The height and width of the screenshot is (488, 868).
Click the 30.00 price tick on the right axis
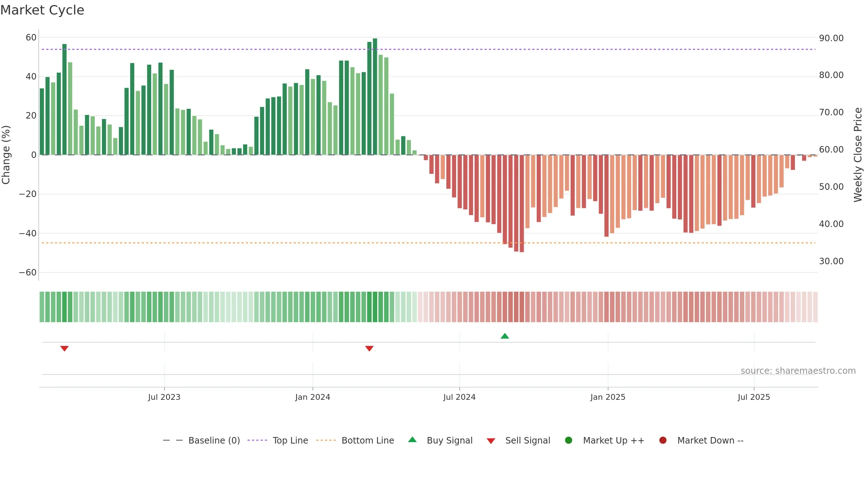pos(831,261)
